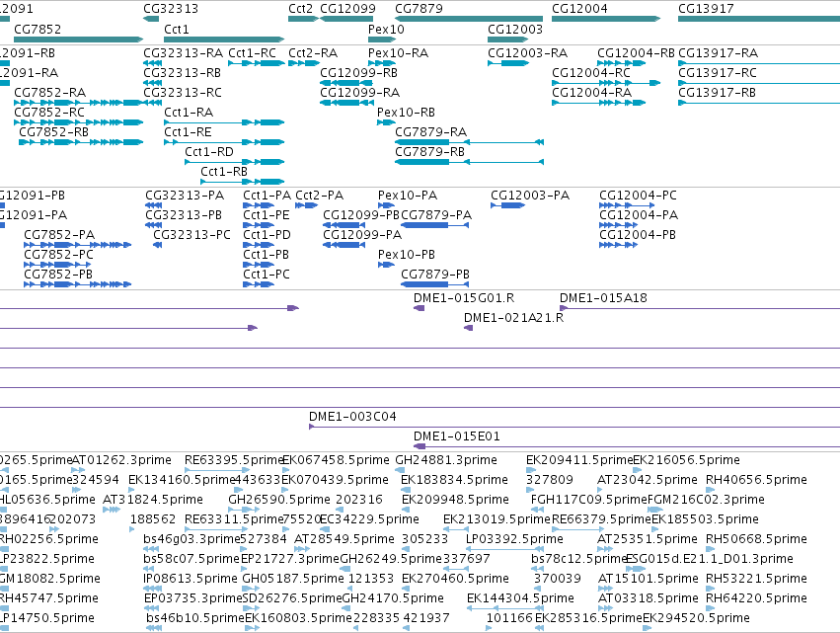Image resolution: width=840 pixels, height=633 pixels.
Task: Click the CG12099 gene label
Action: click(347, 9)
